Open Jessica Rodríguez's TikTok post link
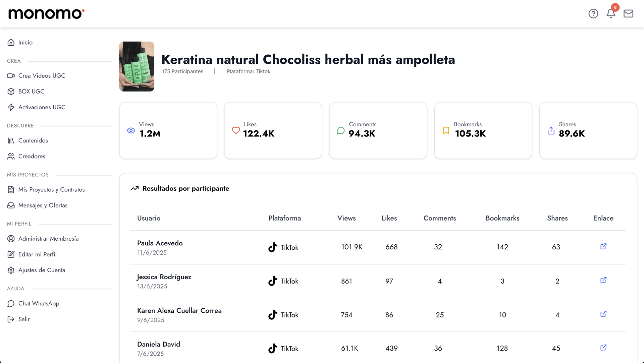This screenshot has height=363, width=644. [x=603, y=280]
